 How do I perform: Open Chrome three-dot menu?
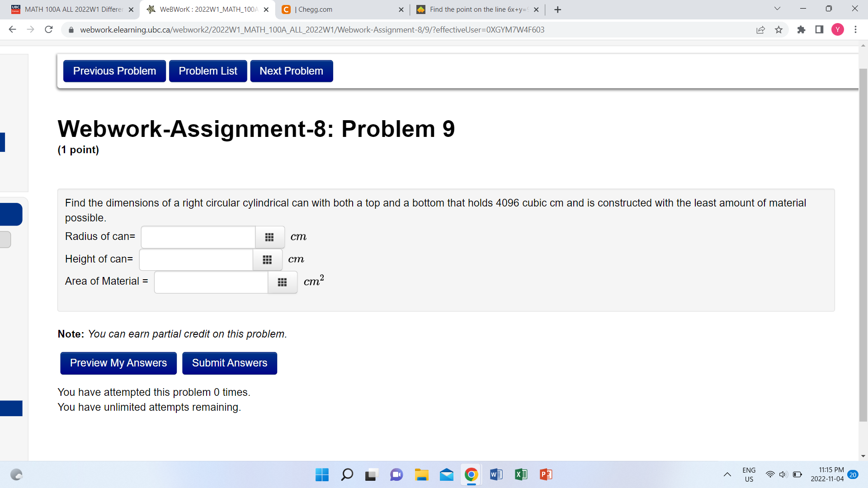[x=855, y=30]
